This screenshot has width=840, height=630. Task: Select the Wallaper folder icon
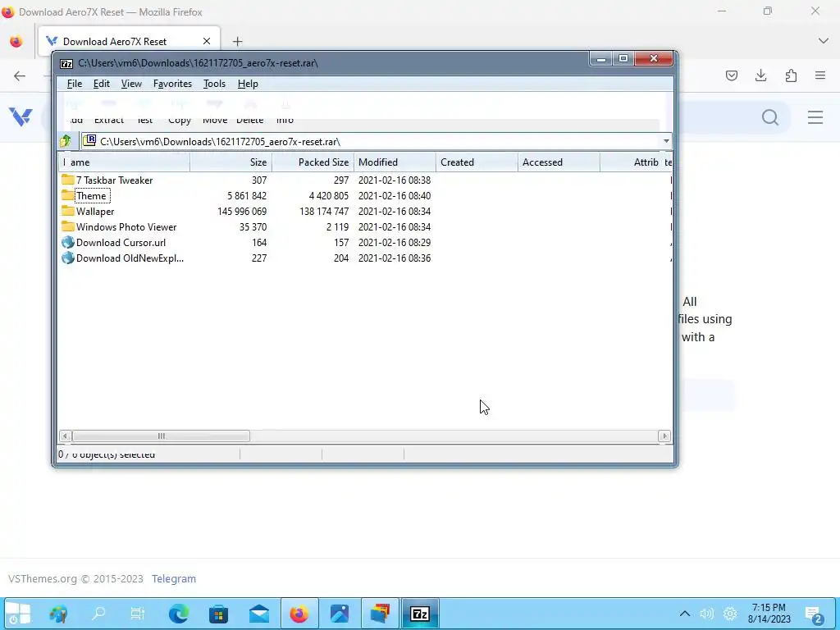[67, 211]
